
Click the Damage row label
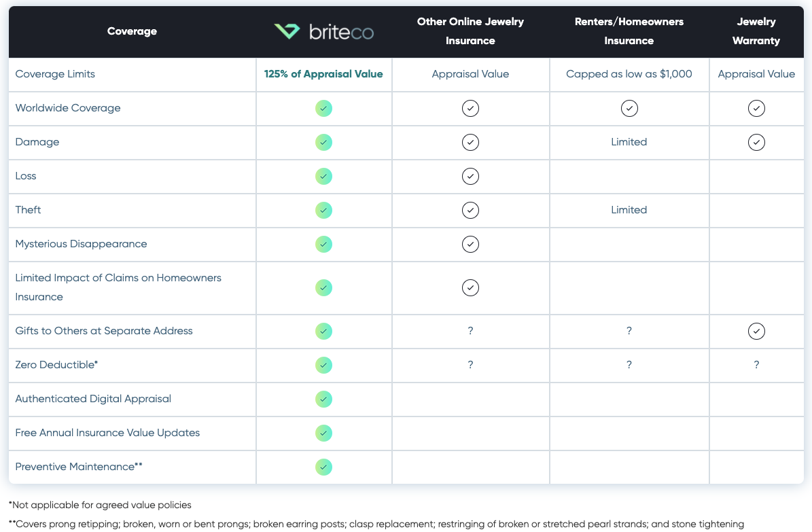[x=37, y=142]
